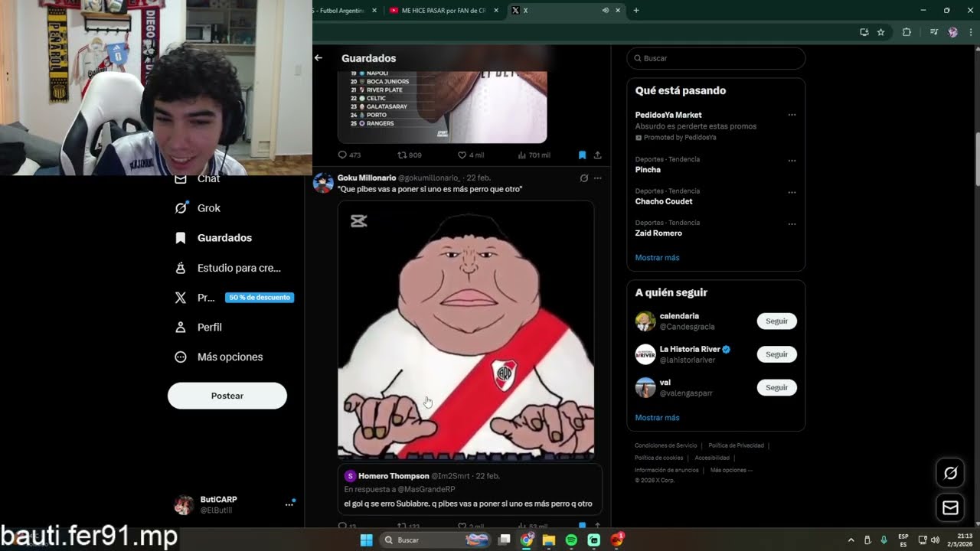
Task: Open the Chrome three-dot menu
Action: tap(971, 32)
